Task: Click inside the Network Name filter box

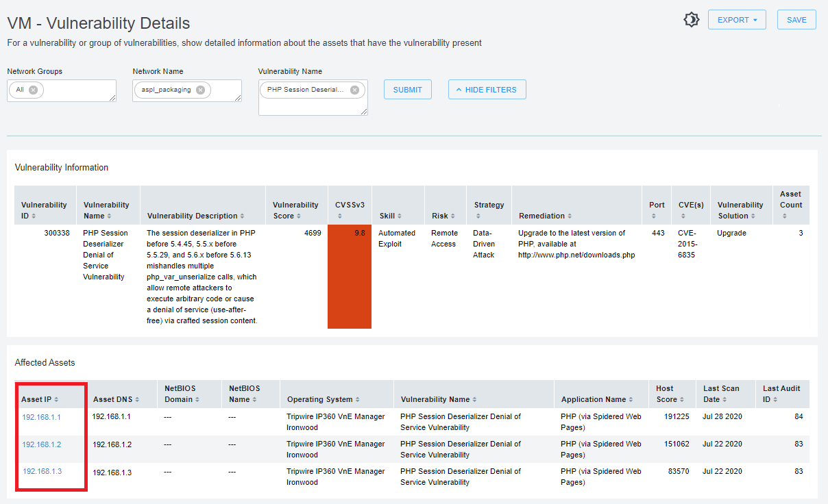Action: coord(187,90)
